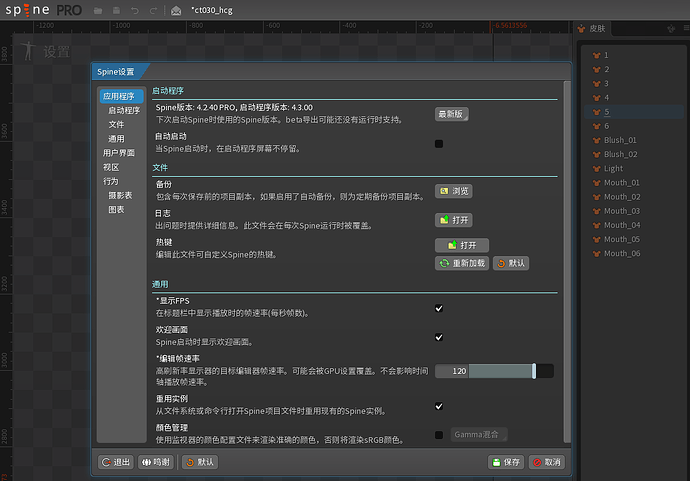Screen dimensions: 690x481
Task: Click the skin icon for skin 2
Action: pos(597,70)
